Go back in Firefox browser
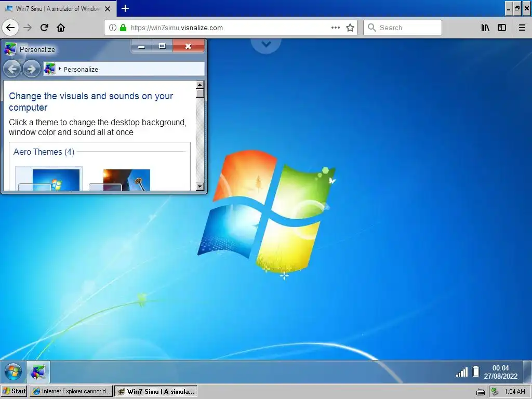 tap(10, 28)
